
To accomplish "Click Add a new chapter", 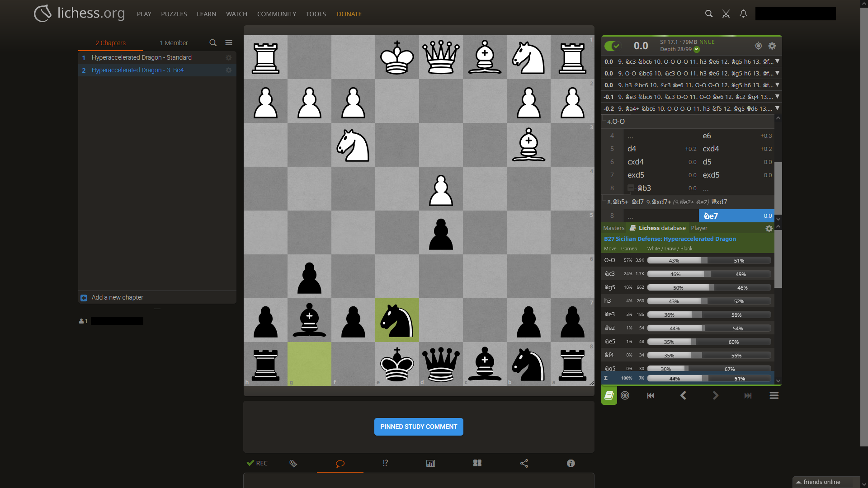I will 117,297.
